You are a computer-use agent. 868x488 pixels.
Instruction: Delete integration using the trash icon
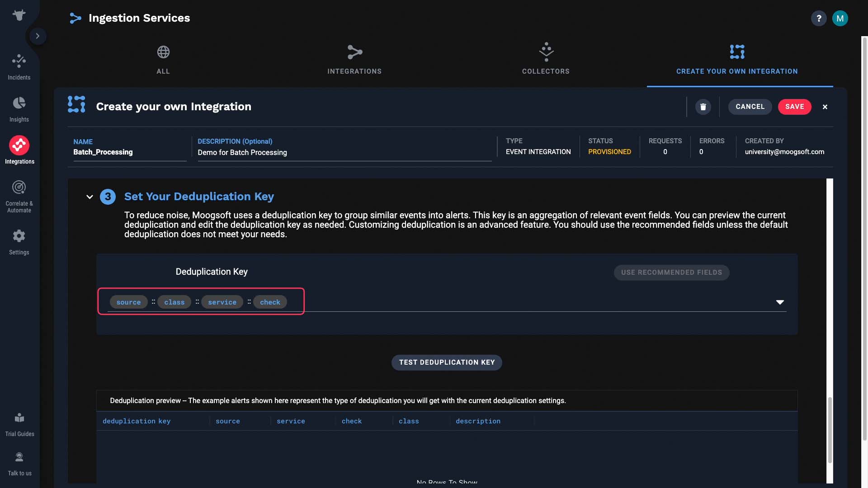pyautogui.click(x=703, y=107)
